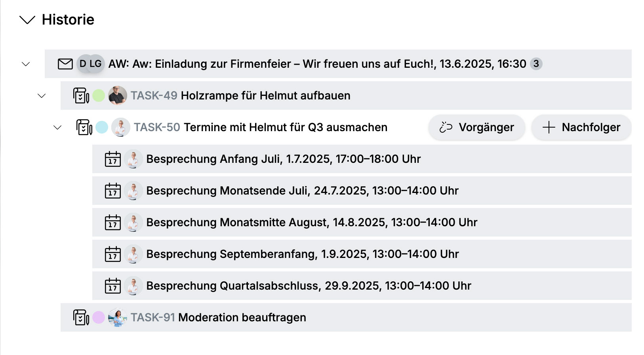Click the Vorgänger button

pos(476,127)
